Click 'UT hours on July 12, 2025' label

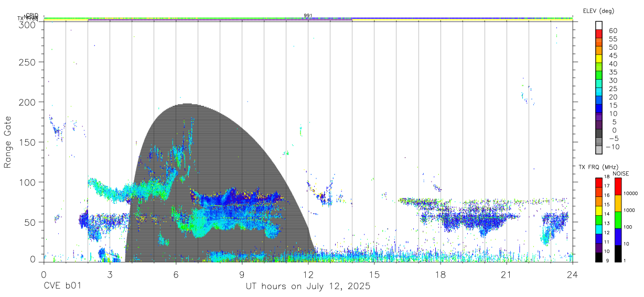[308, 287]
